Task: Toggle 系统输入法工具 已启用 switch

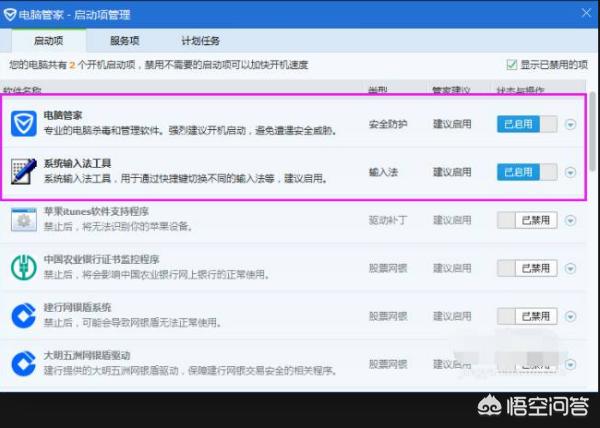Action: click(x=526, y=172)
